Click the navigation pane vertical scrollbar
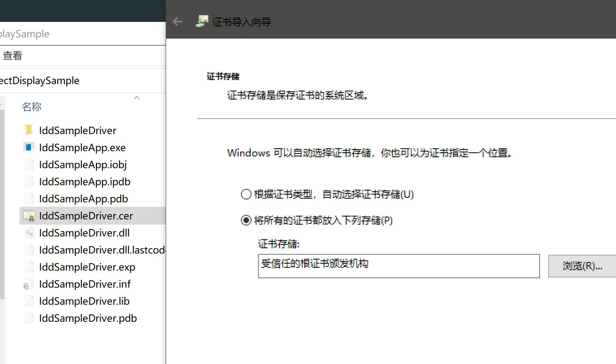The width and height of the screenshot is (616, 364). pyautogui.click(x=2, y=203)
